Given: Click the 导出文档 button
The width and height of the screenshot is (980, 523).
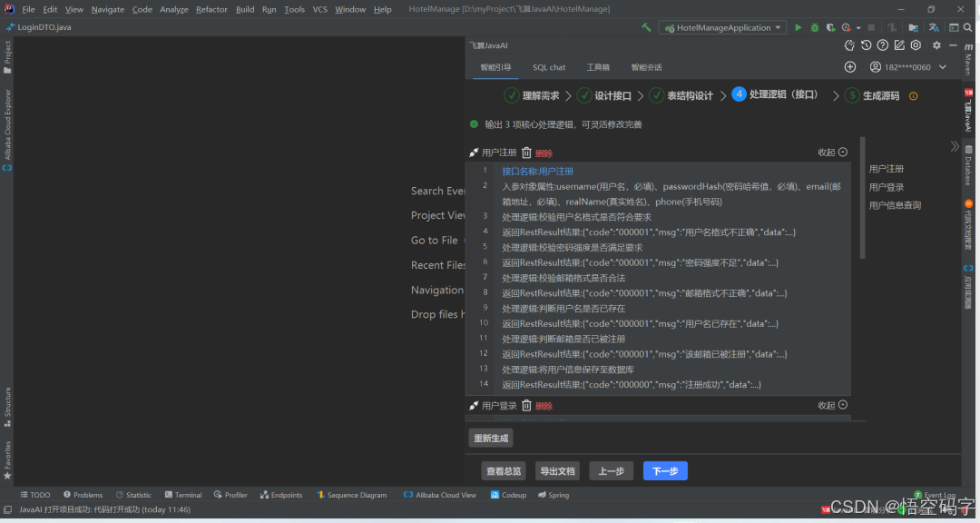Looking at the screenshot, I should tap(557, 471).
